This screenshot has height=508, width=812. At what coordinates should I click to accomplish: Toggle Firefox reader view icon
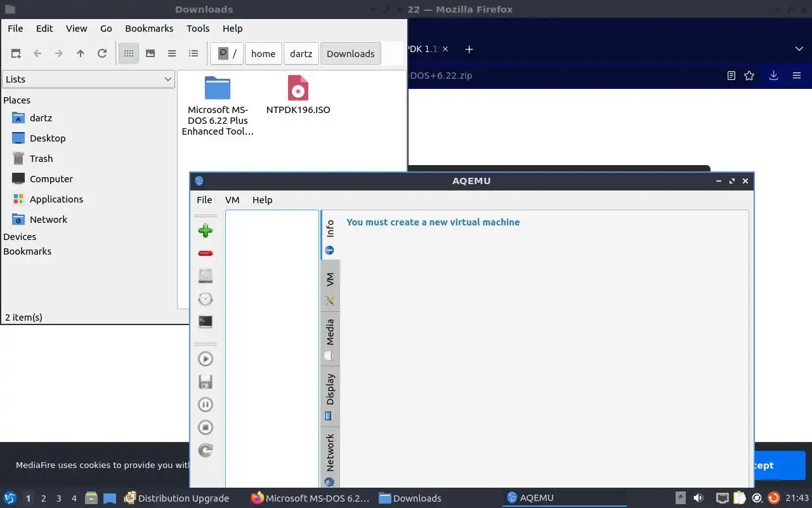pos(731,76)
